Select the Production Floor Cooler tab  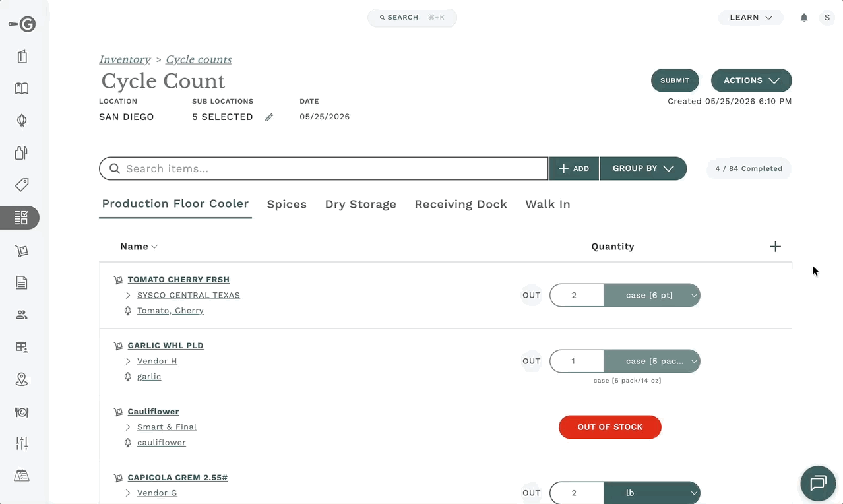click(175, 204)
